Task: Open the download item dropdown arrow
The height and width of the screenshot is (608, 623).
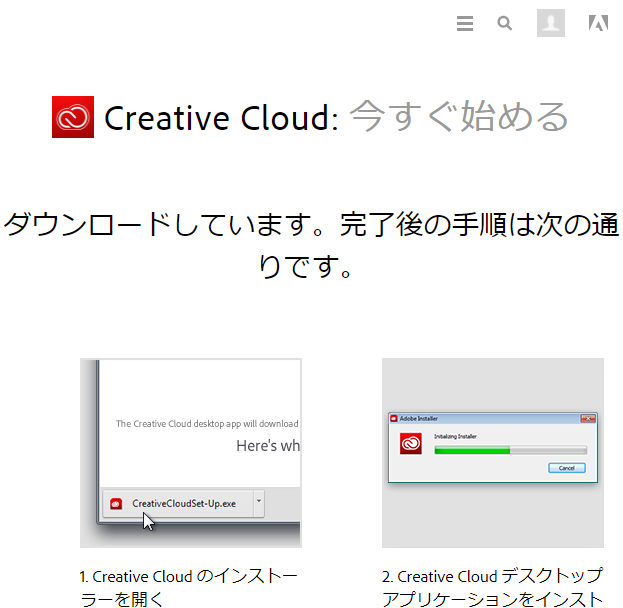Action: (259, 502)
